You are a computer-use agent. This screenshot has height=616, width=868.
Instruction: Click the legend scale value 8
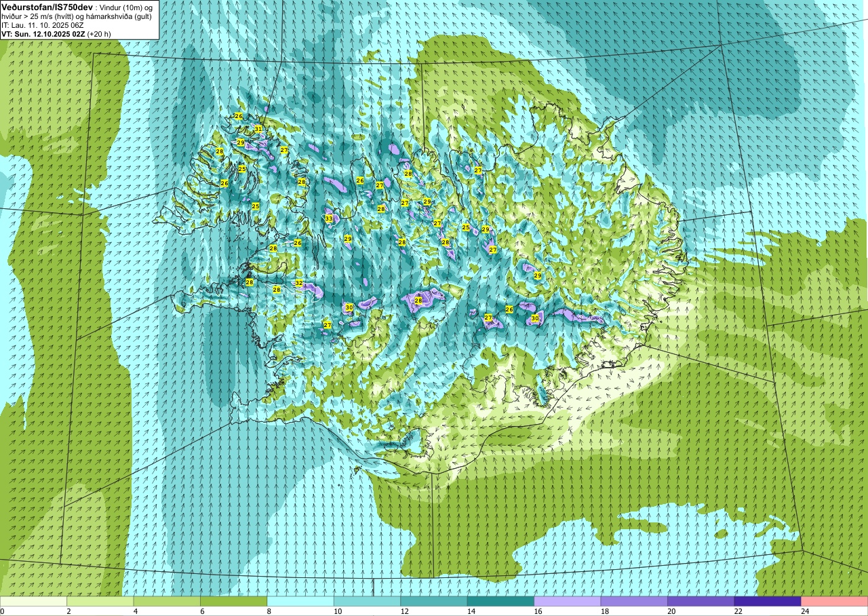pos(269,611)
